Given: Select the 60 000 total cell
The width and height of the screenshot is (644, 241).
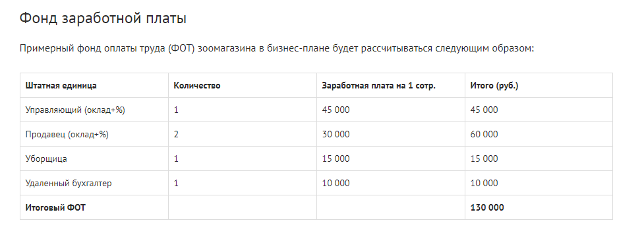Looking at the screenshot, I should pyautogui.click(x=484, y=135).
